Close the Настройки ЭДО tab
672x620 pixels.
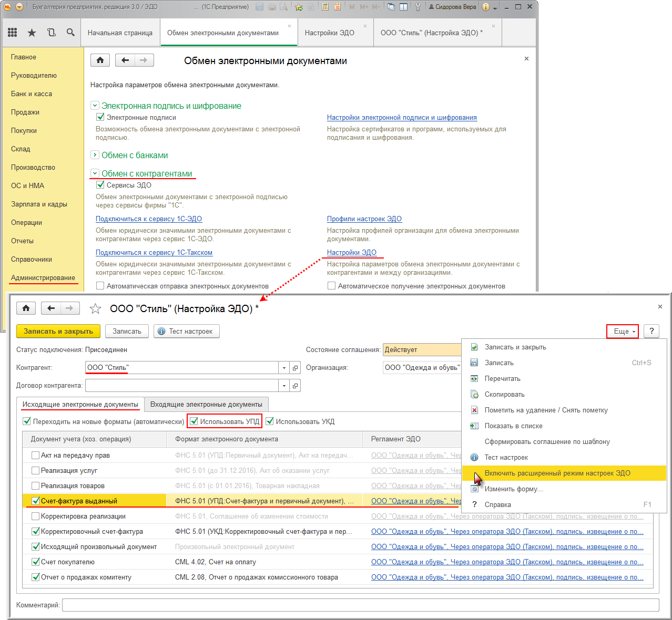coord(365,26)
